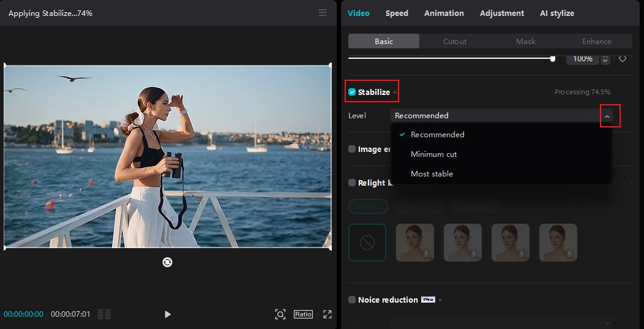The image size is (644, 329).
Task: Click the timeline grid view icon
Action: point(104,314)
